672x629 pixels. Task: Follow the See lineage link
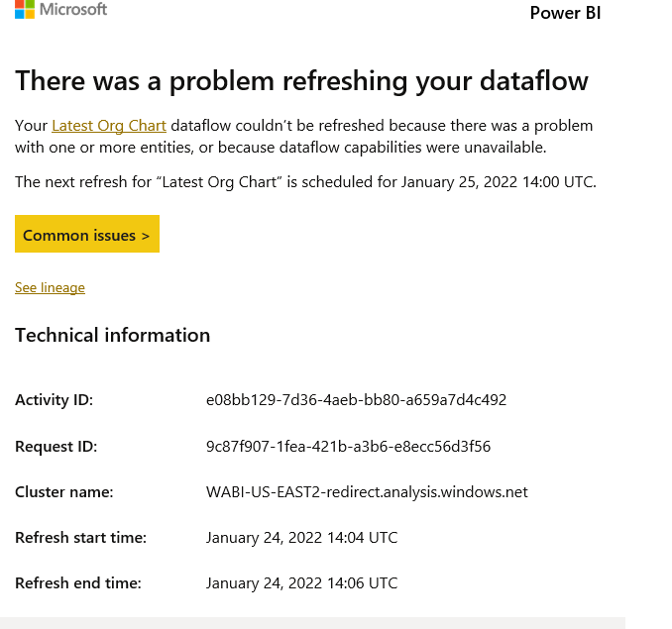click(x=50, y=287)
